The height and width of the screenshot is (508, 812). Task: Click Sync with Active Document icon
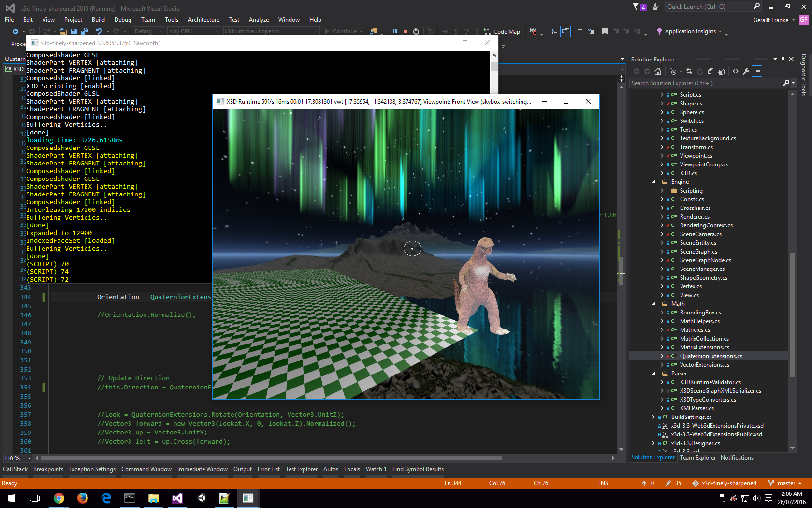[689, 71]
